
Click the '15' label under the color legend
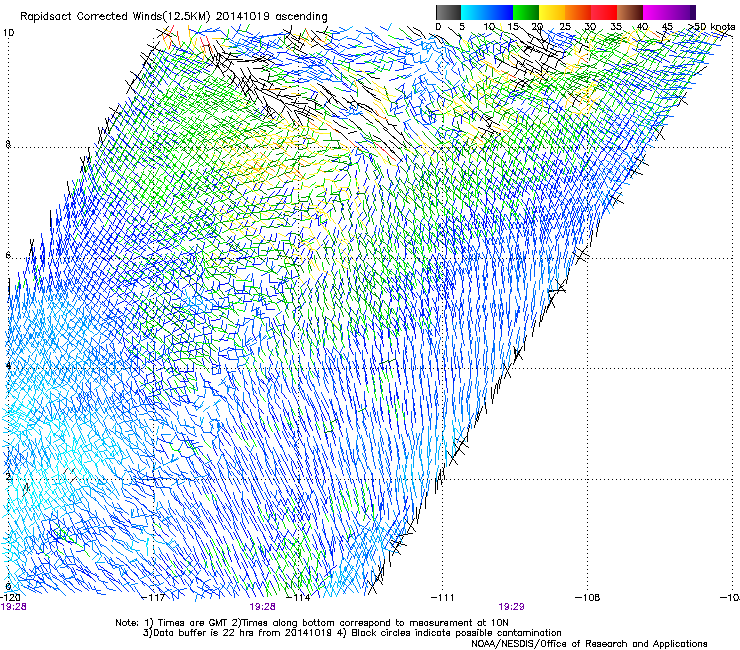point(513,27)
